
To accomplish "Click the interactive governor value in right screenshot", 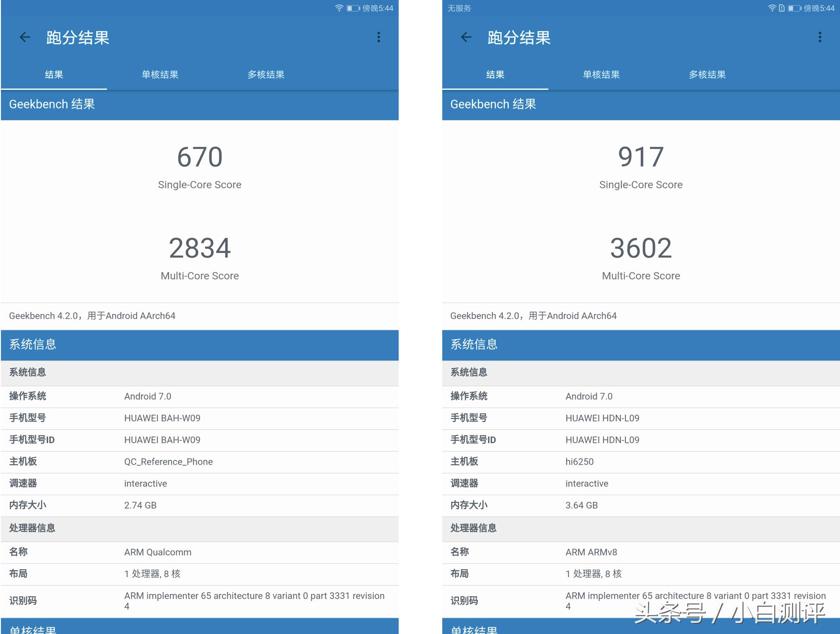I will 587,483.
